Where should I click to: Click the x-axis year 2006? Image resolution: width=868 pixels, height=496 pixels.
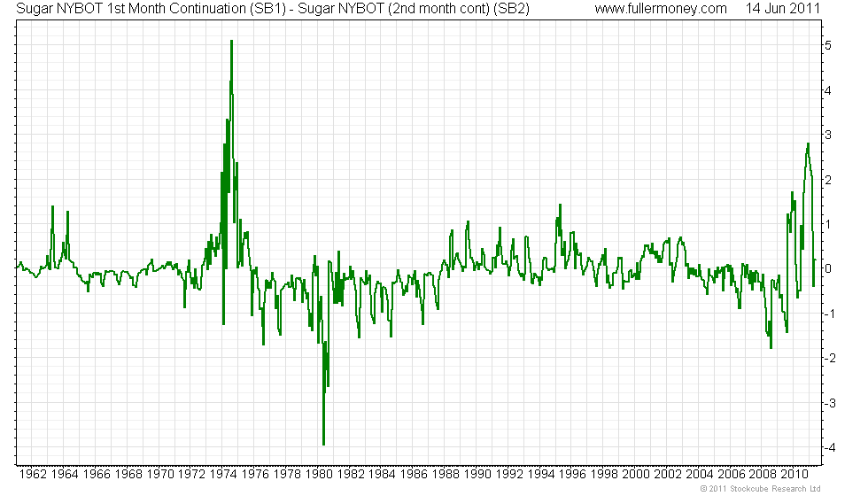point(732,475)
